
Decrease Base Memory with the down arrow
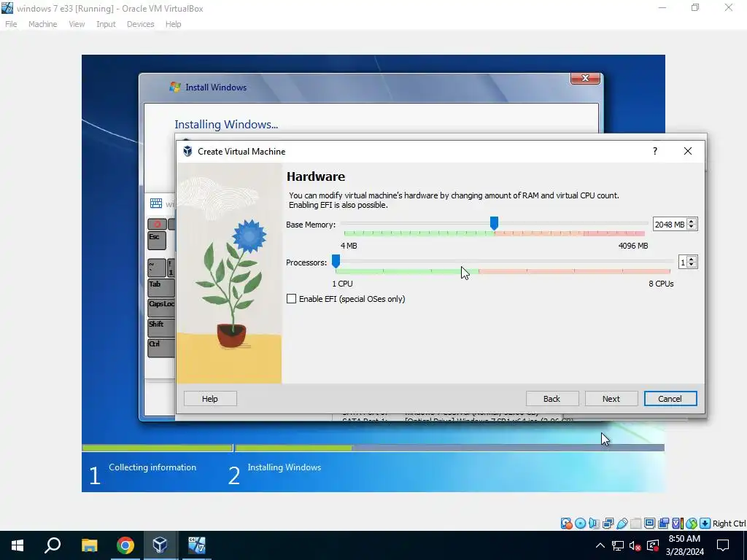(692, 227)
